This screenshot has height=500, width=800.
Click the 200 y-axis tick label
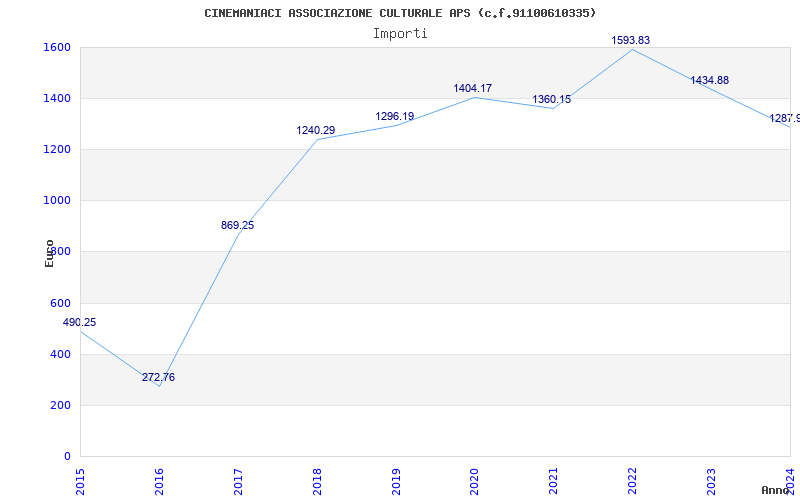tap(60, 406)
